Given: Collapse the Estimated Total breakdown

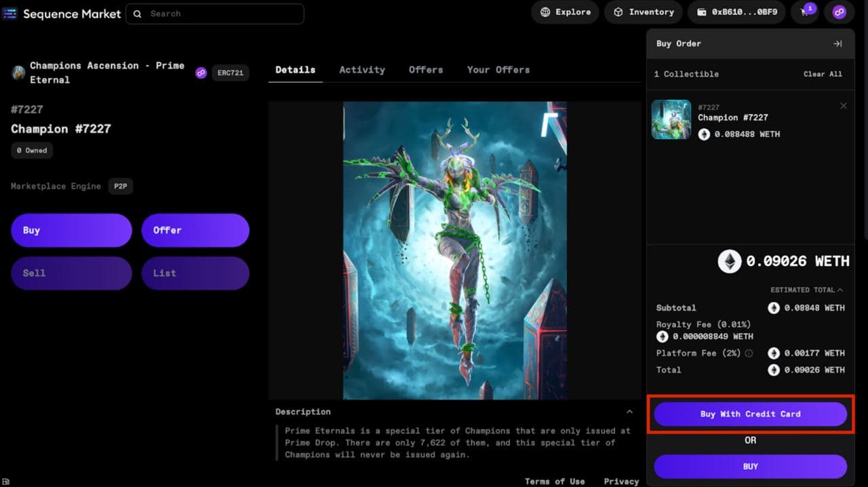Looking at the screenshot, I should pyautogui.click(x=841, y=289).
